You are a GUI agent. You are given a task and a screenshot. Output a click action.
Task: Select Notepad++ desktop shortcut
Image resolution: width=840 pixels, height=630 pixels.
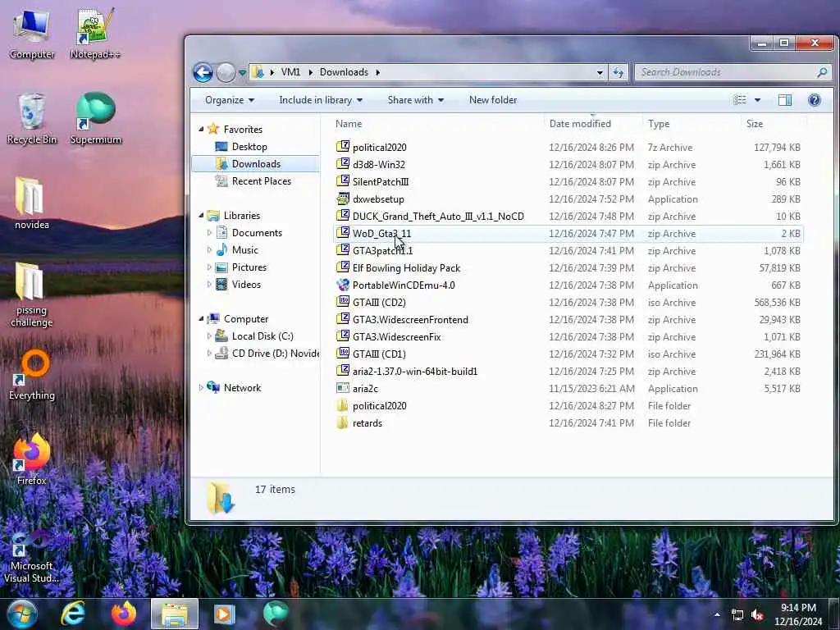click(x=95, y=34)
